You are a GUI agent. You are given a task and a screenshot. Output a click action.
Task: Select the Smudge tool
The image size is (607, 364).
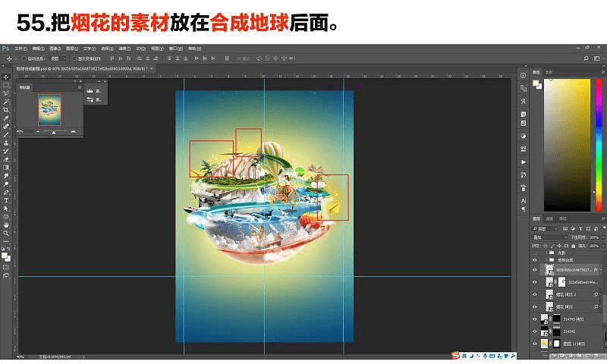pos(6,176)
